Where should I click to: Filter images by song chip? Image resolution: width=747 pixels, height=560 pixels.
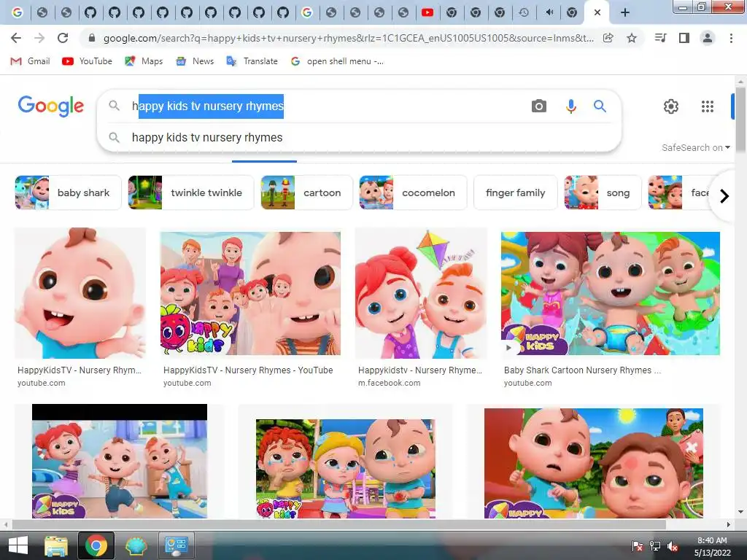(603, 192)
